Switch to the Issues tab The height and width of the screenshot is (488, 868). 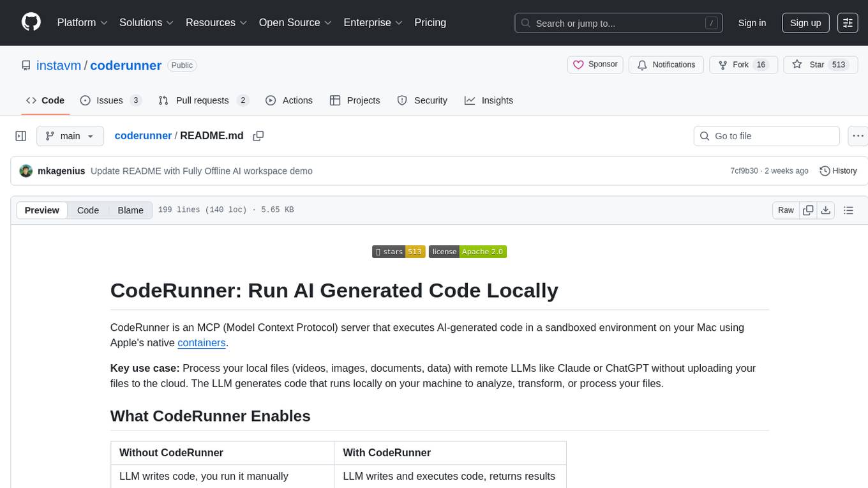click(x=110, y=100)
